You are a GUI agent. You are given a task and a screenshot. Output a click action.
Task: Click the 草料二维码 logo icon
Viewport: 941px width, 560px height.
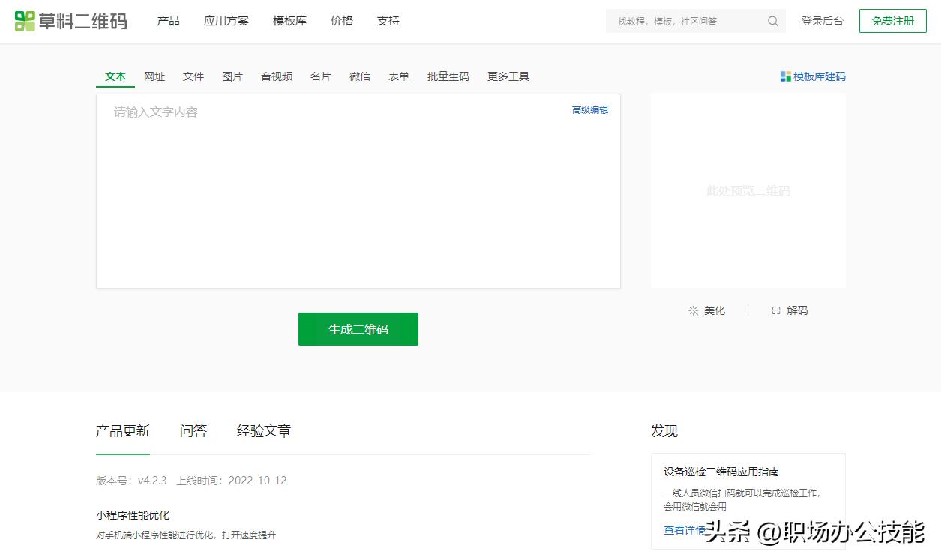pos(25,21)
